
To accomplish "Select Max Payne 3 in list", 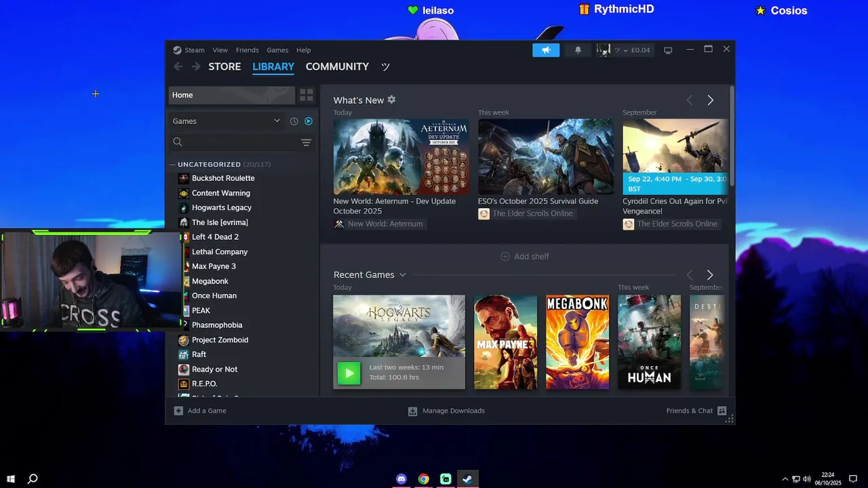I will point(214,266).
